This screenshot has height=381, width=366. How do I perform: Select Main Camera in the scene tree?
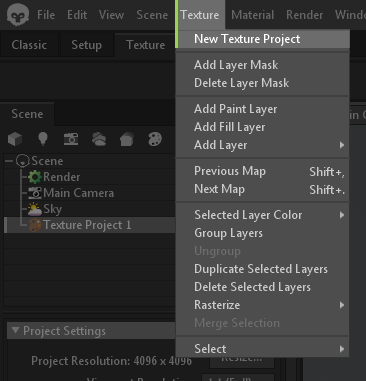[x=78, y=193]
